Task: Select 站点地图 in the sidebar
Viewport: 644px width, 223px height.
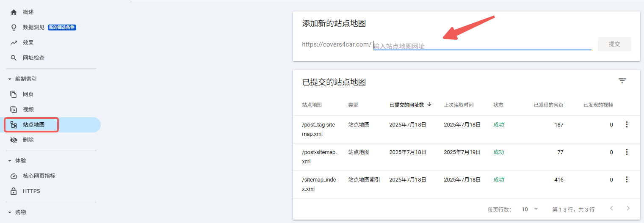Action: (x=33, y=125)
